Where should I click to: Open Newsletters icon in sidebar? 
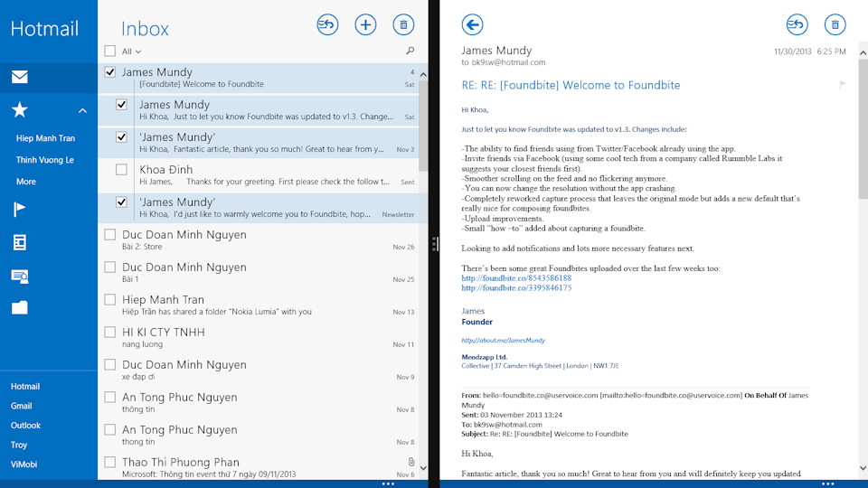pyautogui.click(x=19, y=242)
